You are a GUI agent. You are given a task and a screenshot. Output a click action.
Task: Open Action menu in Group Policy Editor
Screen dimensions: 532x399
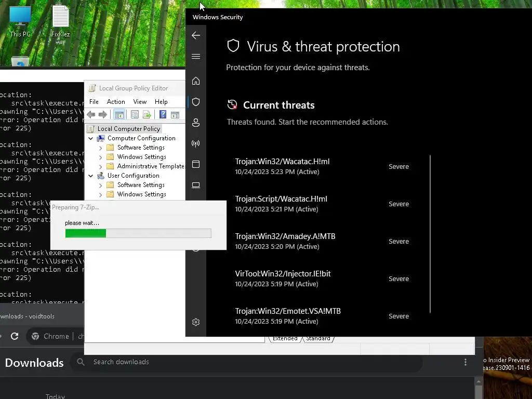tap(116, 102)
